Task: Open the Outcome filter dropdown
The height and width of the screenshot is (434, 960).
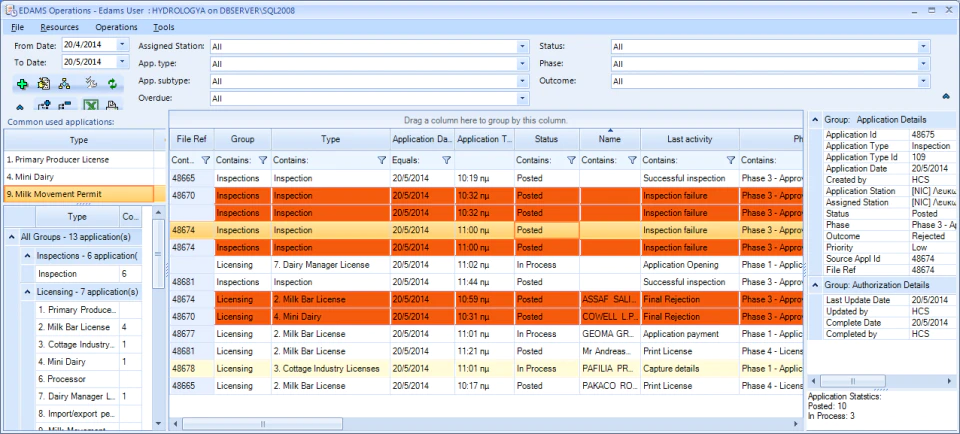Action: pyautogui.click(x=924, y=81)
